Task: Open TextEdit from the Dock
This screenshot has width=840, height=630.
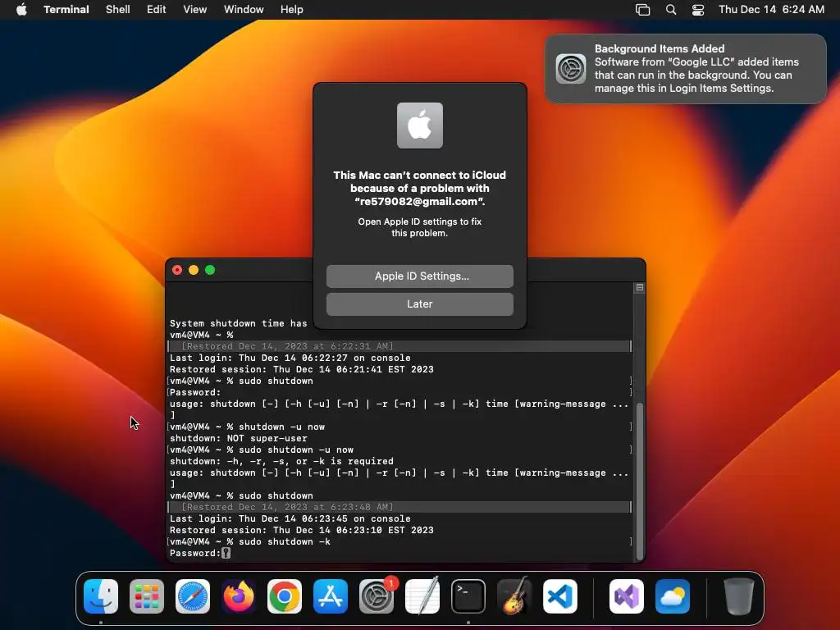Action: click(422, 596)
